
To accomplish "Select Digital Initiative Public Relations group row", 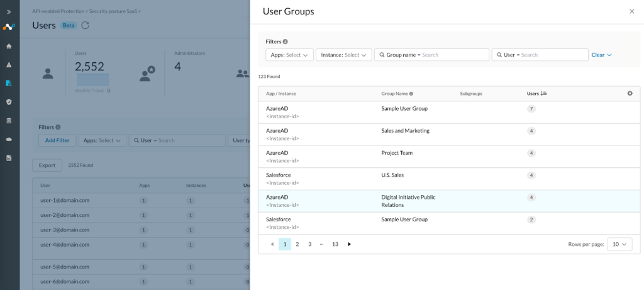I will pyautogui.click(x=449, y=201).
